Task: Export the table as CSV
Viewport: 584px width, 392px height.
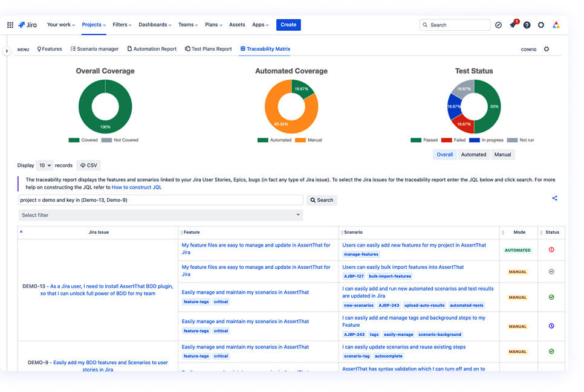Action: tap(88, 165)
